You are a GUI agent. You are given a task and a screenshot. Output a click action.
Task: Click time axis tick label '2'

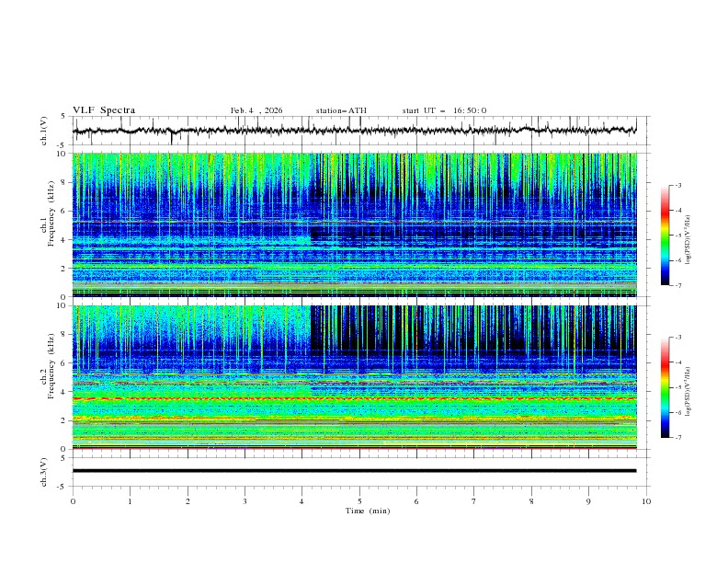[x=188, y=501]
